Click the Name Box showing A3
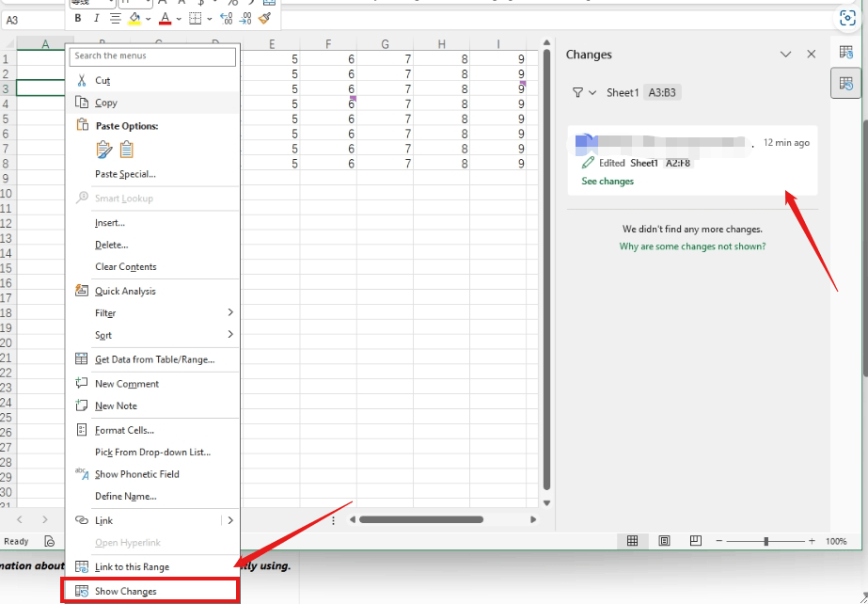The width and height of the screenshot is (868, 604). (32, 21)
